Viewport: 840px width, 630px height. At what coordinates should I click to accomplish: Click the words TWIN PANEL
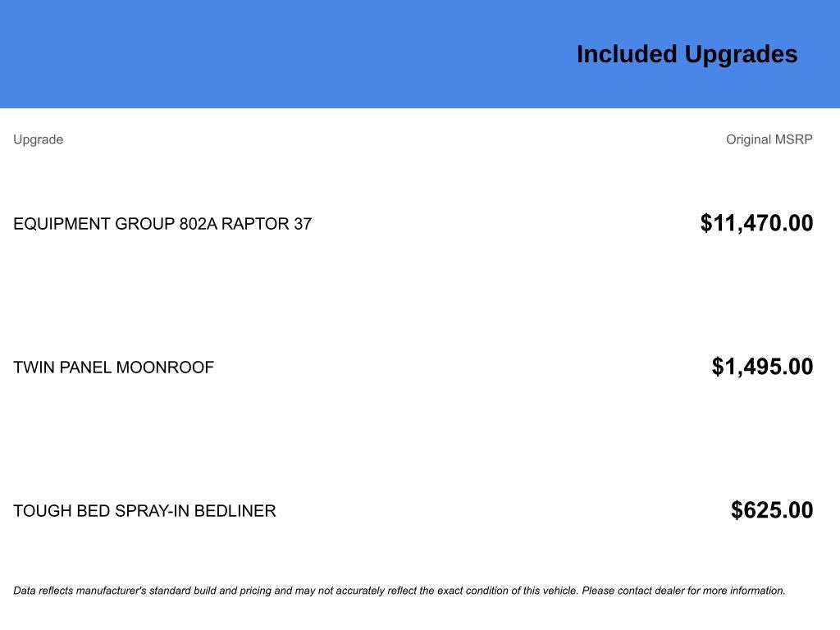point(62,367)
